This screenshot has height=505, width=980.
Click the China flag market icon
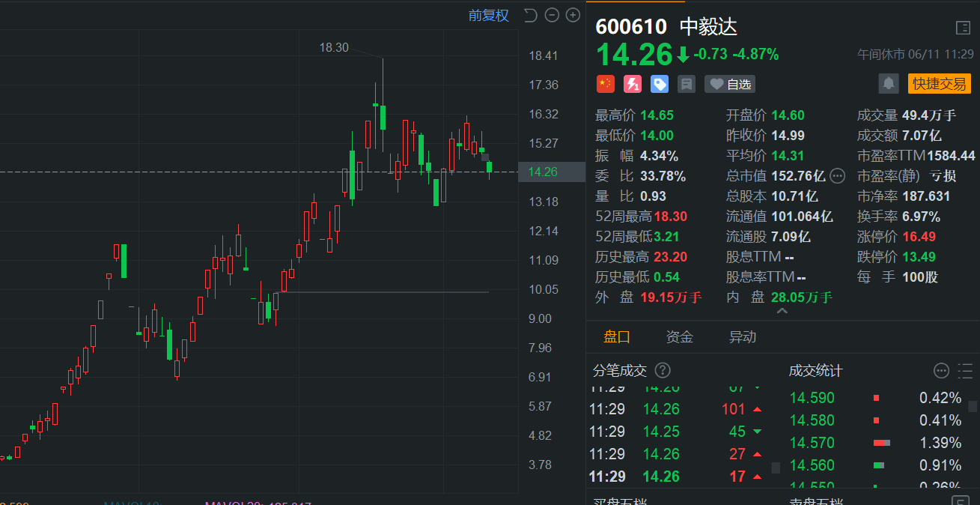606,84
